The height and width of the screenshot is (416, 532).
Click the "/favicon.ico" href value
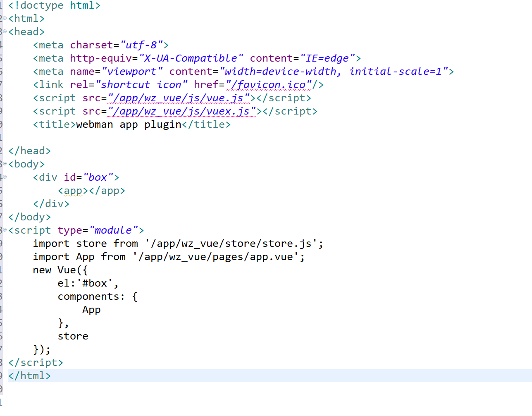click(269, 85)
